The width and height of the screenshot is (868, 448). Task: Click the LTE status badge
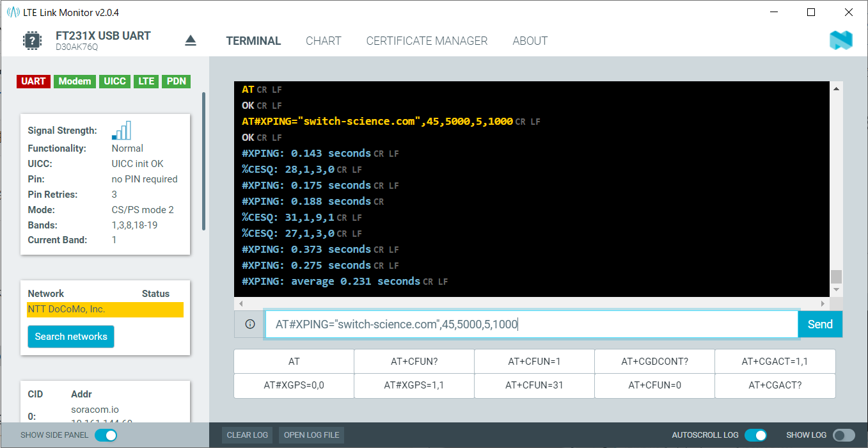pos(146,81)
